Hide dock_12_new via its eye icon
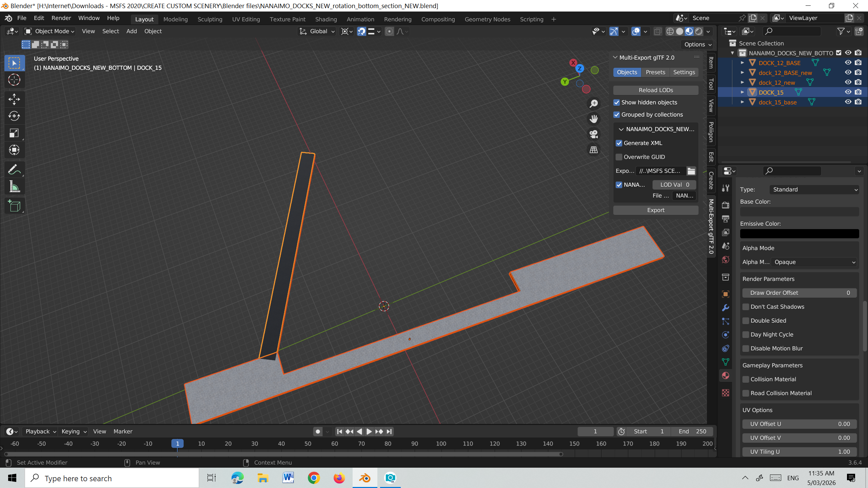868x488 pixels. coord(848,82)
